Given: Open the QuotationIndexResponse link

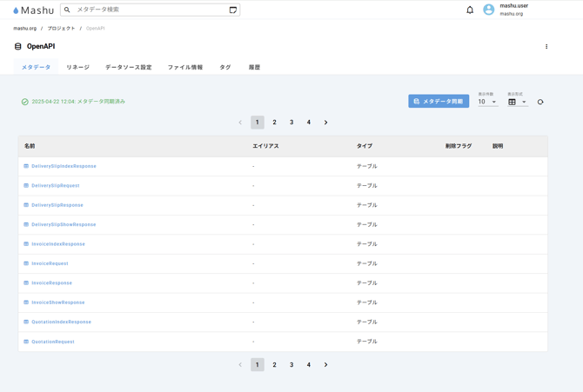Looking at the screenshot, I should [x=61, y=322].
